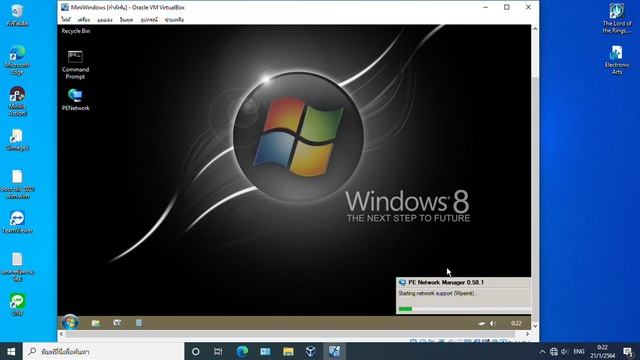The height and width of the screenshot is (360, 640).
Task: Select the Microsoft Edge desktop shortcut
Action: coord(17,60)
